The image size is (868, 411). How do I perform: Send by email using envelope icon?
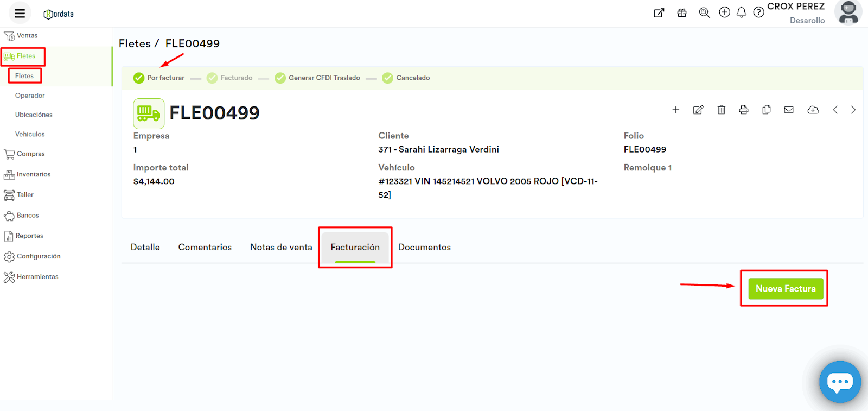[789, 110]
